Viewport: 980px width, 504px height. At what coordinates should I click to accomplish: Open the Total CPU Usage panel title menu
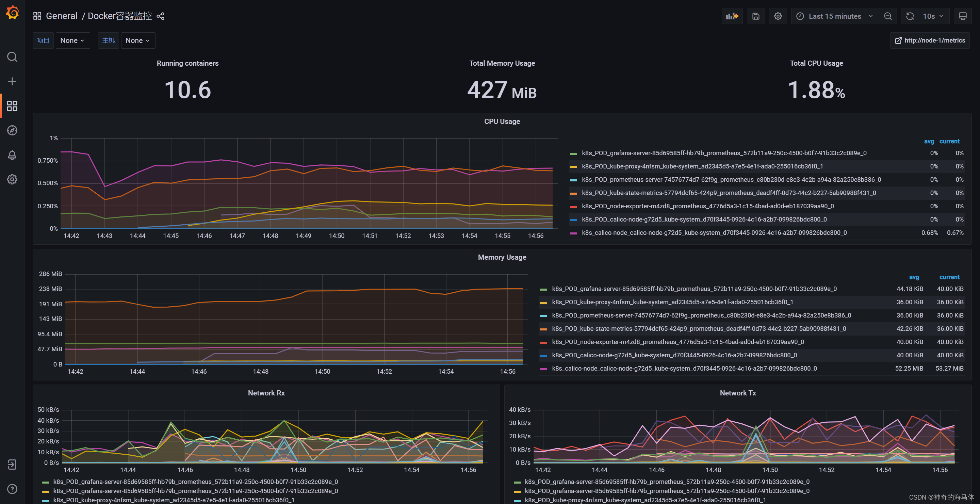816,63
